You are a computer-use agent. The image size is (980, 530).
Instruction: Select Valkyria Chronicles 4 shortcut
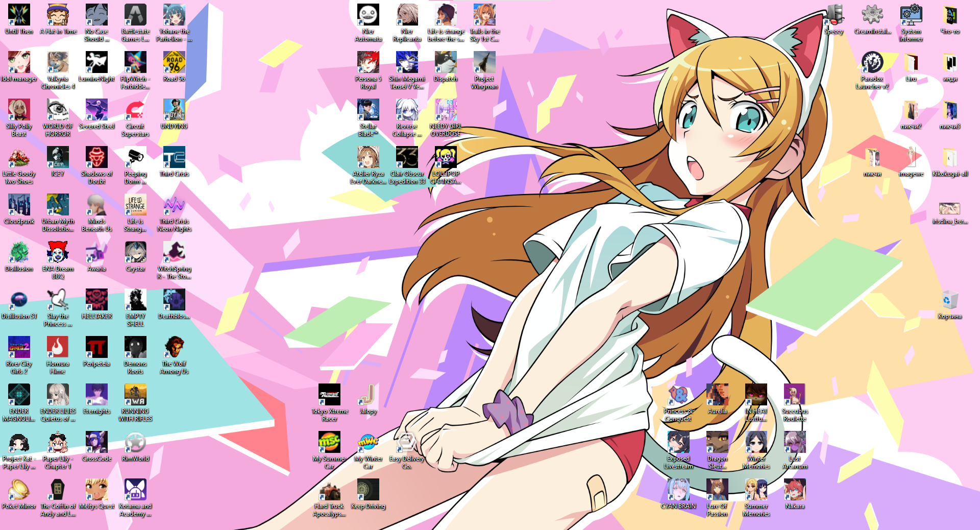[58, 70]
